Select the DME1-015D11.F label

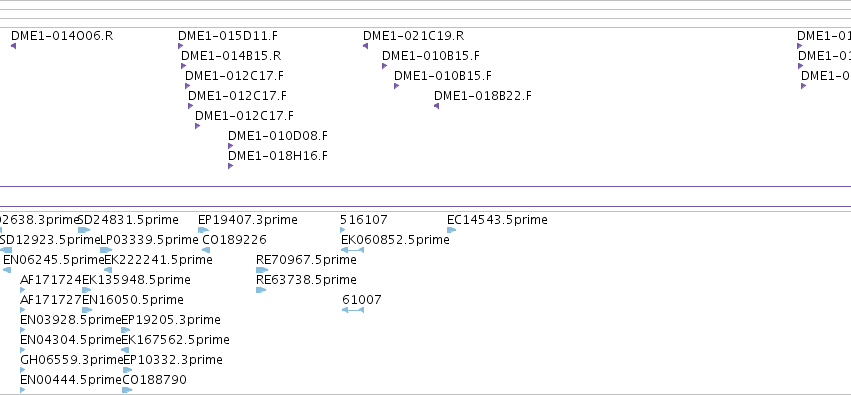pyautogui.click(x=228, y=36)
